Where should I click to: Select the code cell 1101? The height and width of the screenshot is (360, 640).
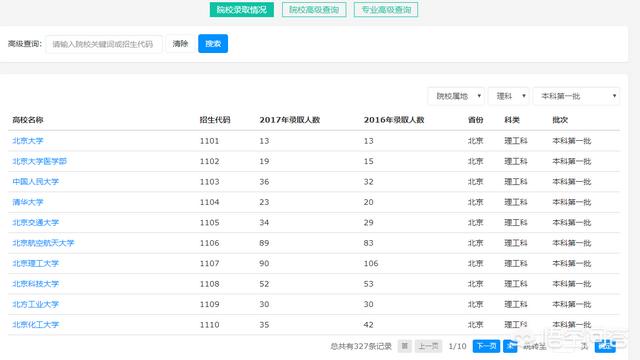point(209,141)
